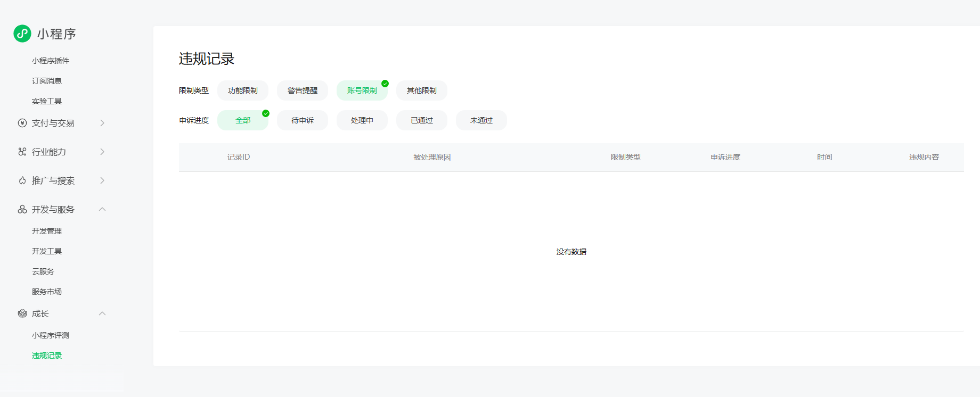The width and height of the screenshot is (980, 397).
Task: Select the 已通过 appeal progress filter
Action: 422,120
